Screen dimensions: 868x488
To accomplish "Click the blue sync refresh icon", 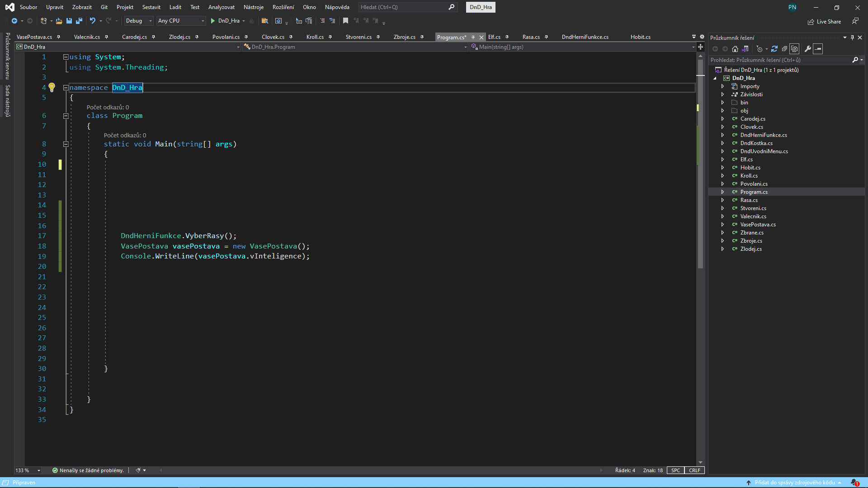I will click(x=774, y=49).
